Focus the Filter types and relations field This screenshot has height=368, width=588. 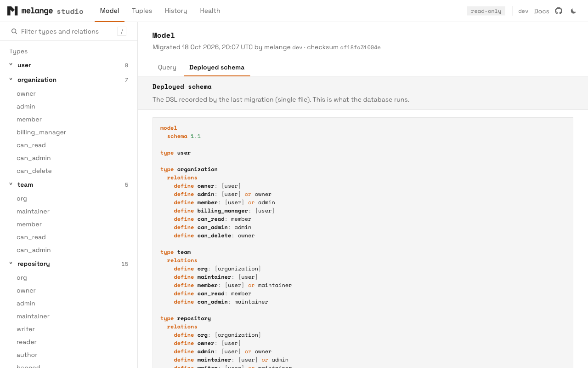click(69, 31)
